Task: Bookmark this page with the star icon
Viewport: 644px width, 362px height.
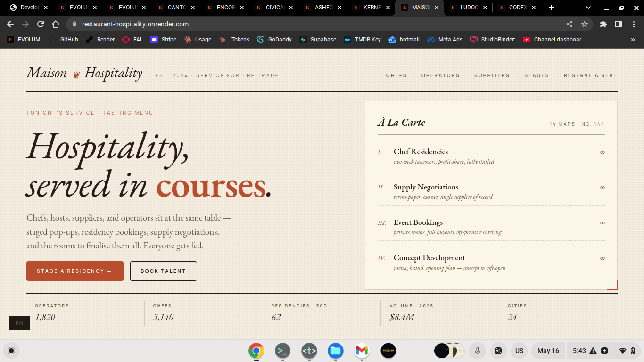Action: (585, 24)
